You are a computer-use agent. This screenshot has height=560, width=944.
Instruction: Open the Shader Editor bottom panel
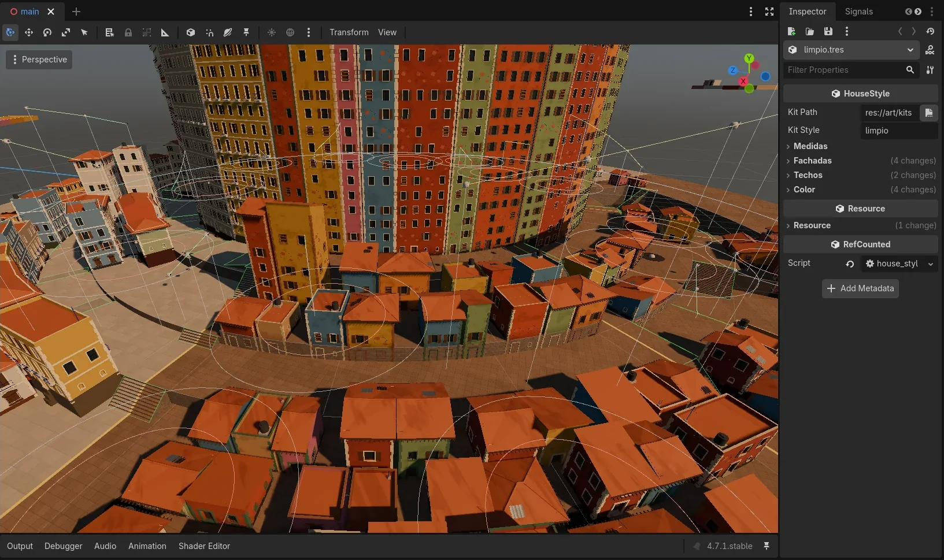coord(204,546)
